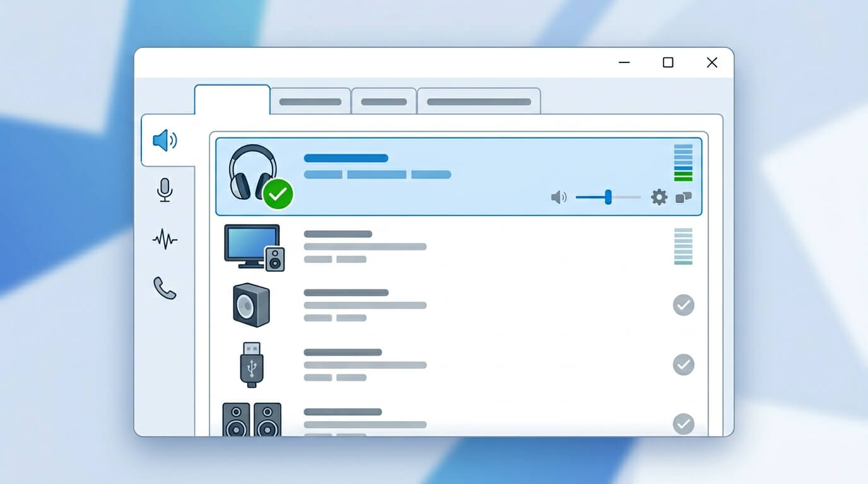Screen dimensions: 868x484
Task: Select the headphones device icon
Action: tap(252, 172)
